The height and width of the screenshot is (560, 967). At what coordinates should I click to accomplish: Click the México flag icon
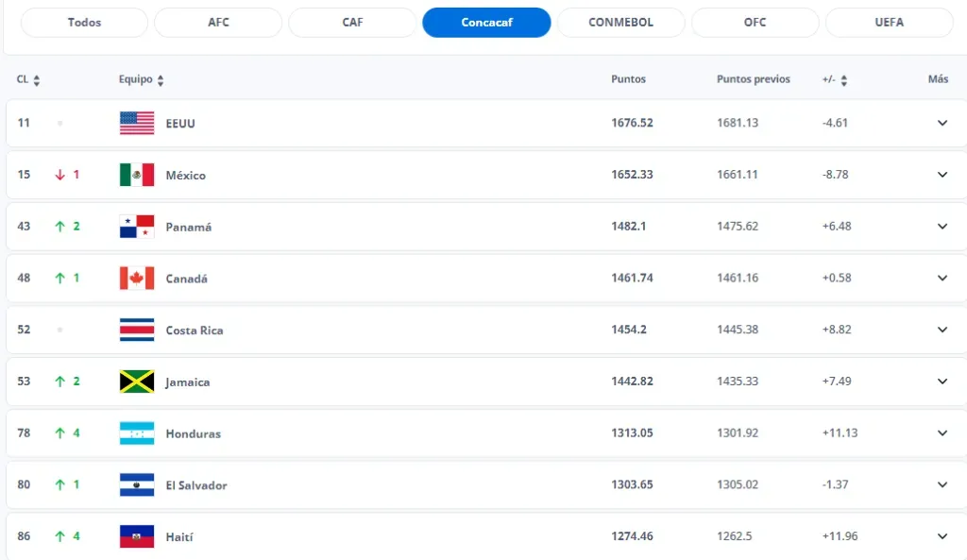tap(137, 175)
